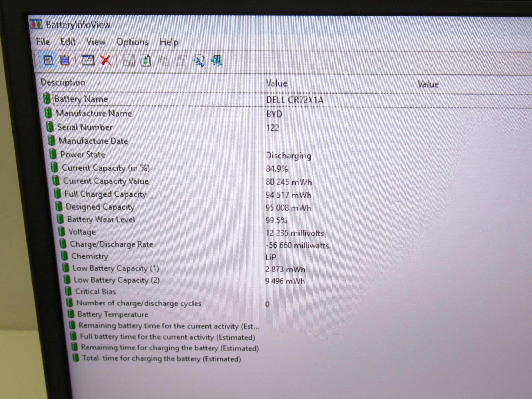Image resolution: width=532 pixels, height=399 pixels.
Task: Click the LiP chemistry value
Action: pos(270,257)
